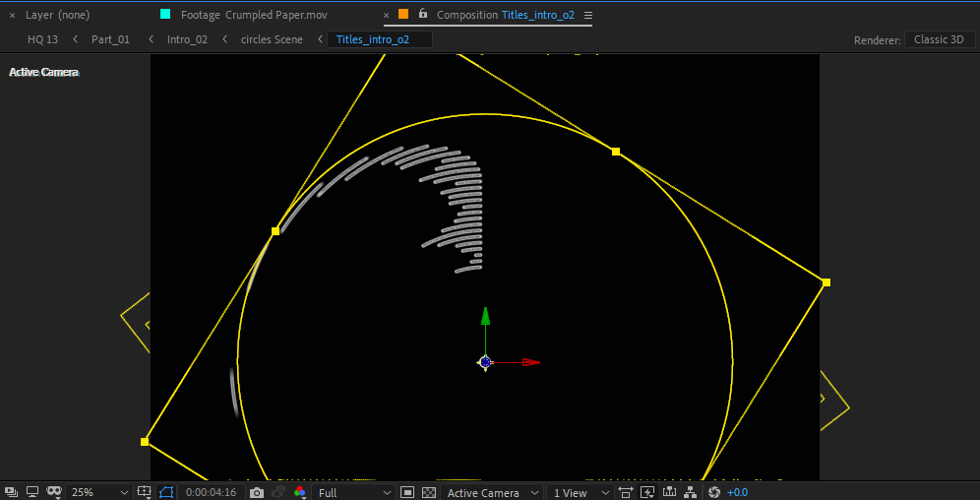The height and width of the screenshot is (500, 980).
Task: Click the timeline button icon
Action: 669,492
